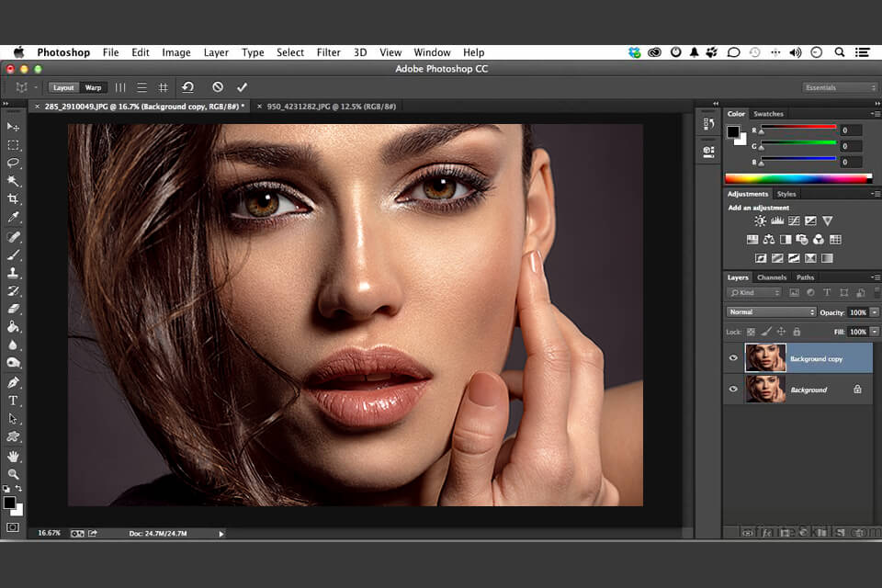Screen dimensions: 882x588
Task: Toggle lock transparent pixels in Layers
Action: pyautogui.click(x=751, y=332)
